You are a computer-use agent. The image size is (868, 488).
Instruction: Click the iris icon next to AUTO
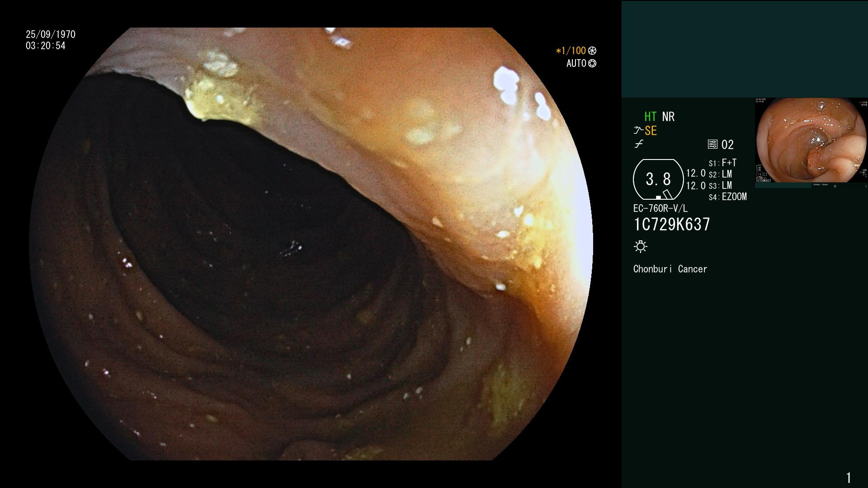592,64
